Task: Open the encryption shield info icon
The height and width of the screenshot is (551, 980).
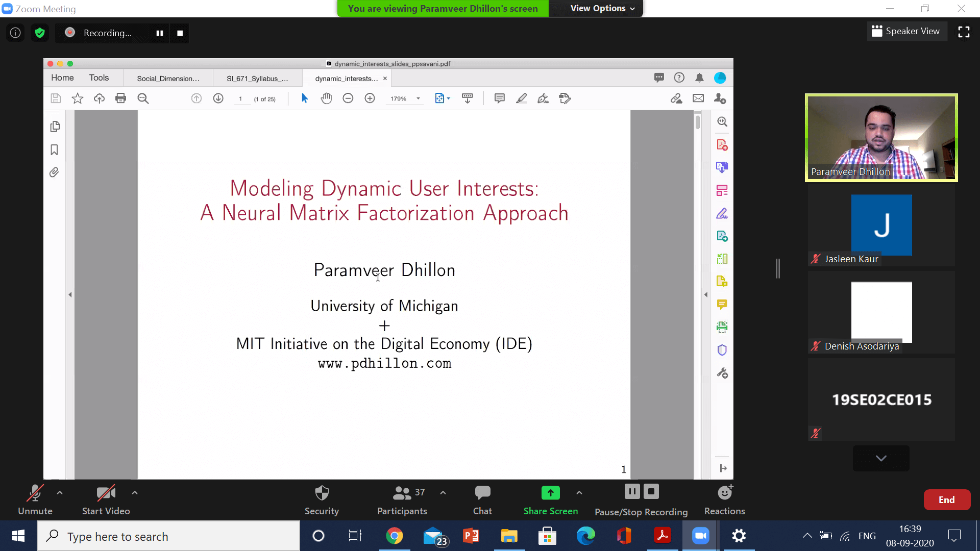Action: (40, 33)
